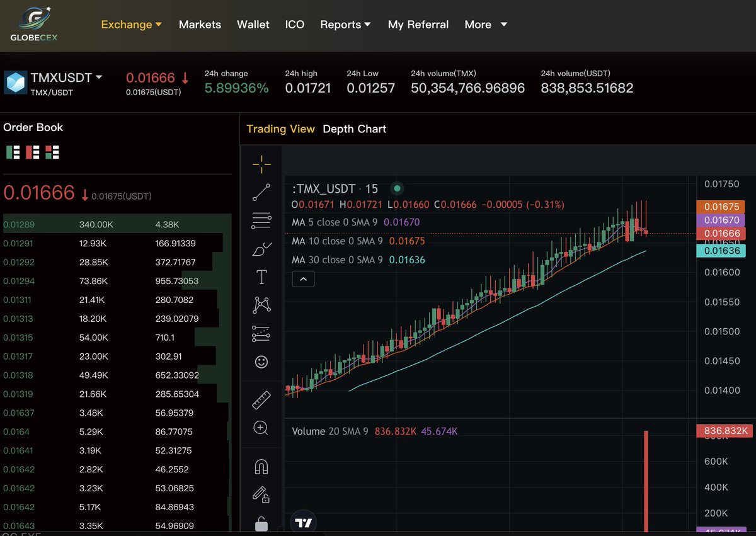Open the ICO page

tap(295, 25)
